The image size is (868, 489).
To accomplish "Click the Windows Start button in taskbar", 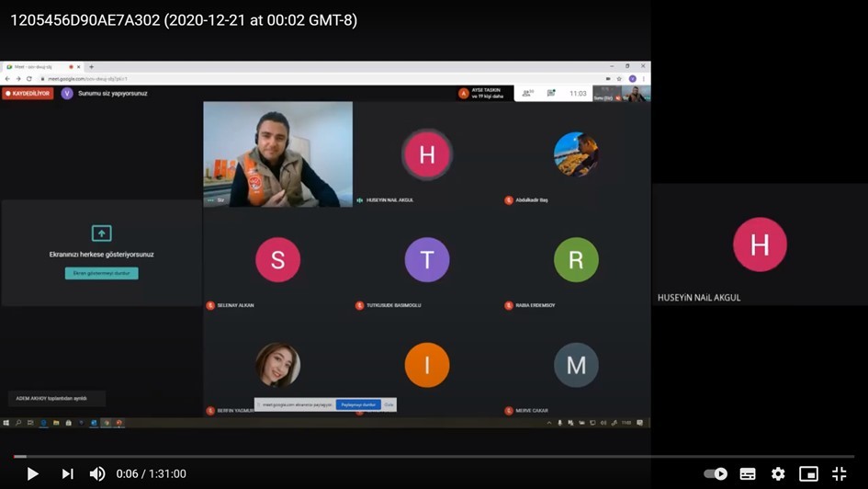I will pyautogui.click(x=6, y=423).
